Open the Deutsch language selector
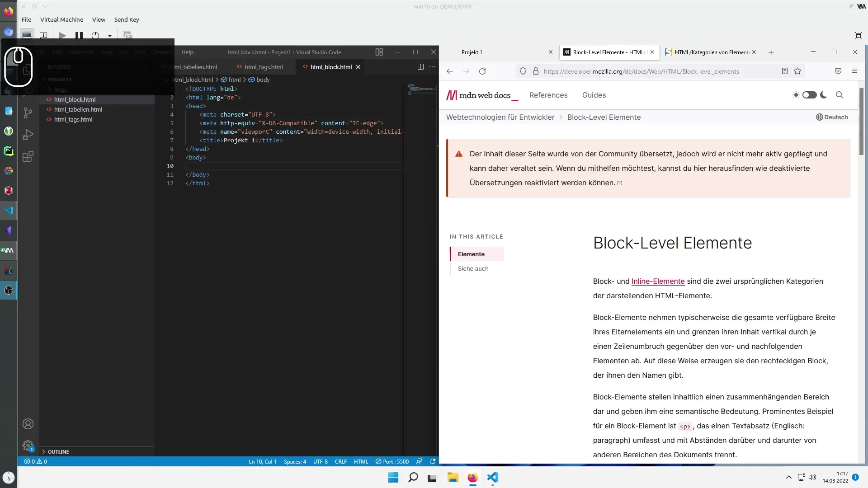The width and height of the screenshot is (868, 488). pos(832,117)
